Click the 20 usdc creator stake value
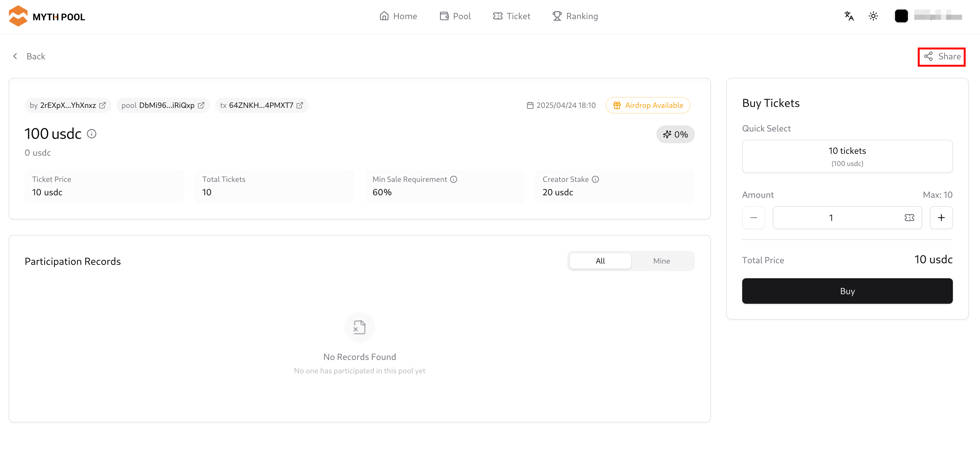Screen dimensions: 980x455 click(558, 192)
